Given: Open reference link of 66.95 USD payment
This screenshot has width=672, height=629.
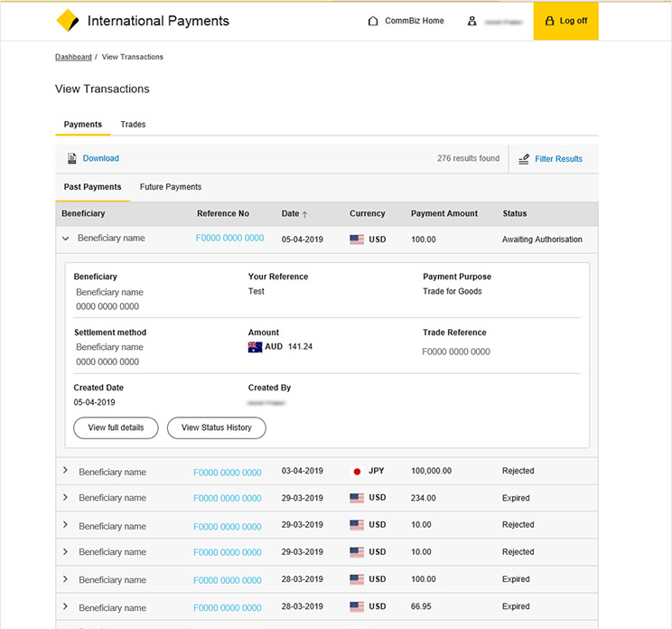Looking at the screenshot, I should pyautogui.click(x=227, y=608).
